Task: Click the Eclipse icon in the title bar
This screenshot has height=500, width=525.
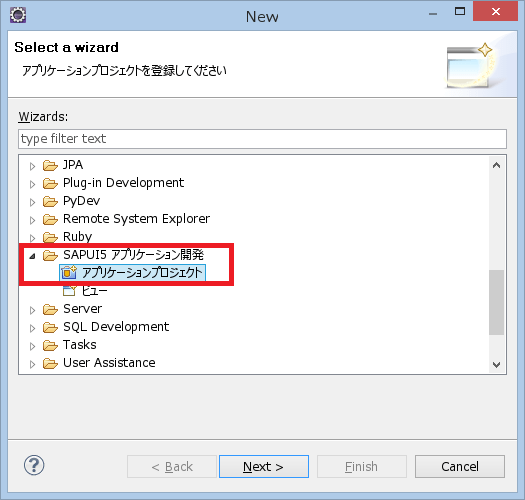Action: 18,15
